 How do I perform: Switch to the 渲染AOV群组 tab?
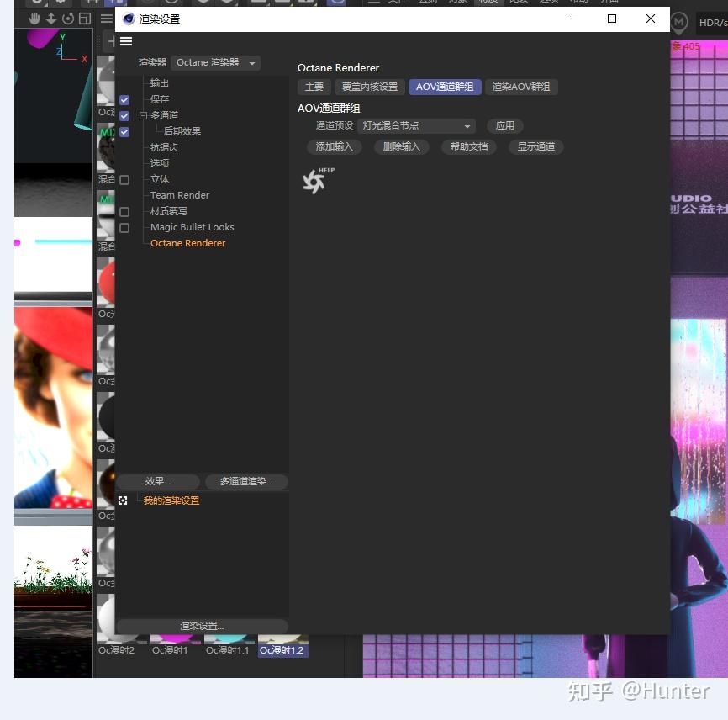point(521,86)
